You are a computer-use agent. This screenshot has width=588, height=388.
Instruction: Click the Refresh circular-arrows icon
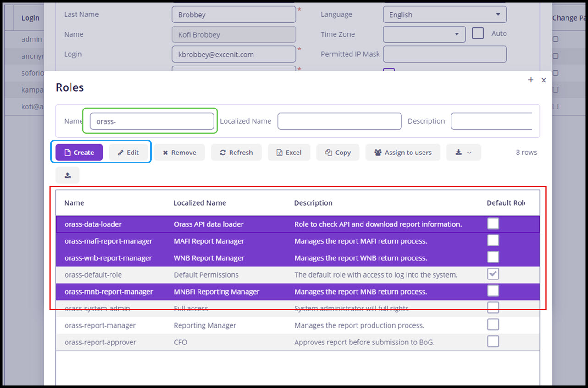click(224, 152)
